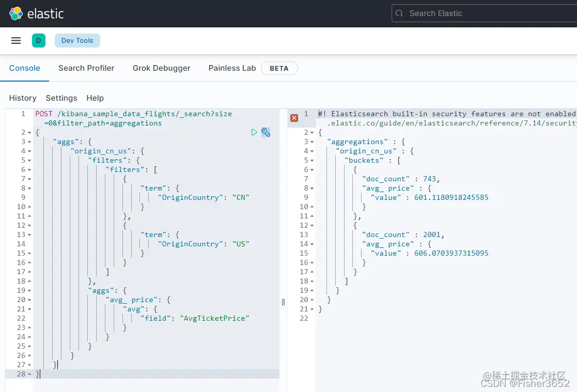Collapse "aggregations" at response line 3
The height and width of the screenshot is (392, 577).
tap(312, 142)
